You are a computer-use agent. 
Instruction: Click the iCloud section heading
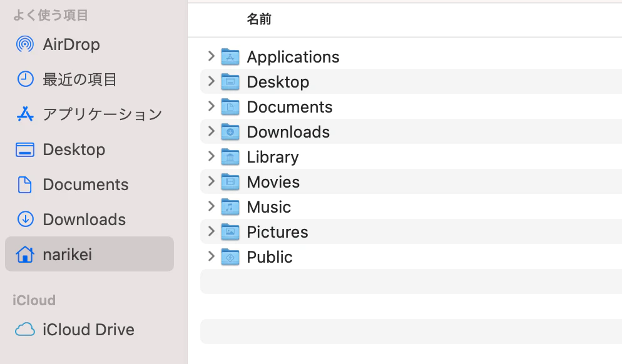click(34, 301)
